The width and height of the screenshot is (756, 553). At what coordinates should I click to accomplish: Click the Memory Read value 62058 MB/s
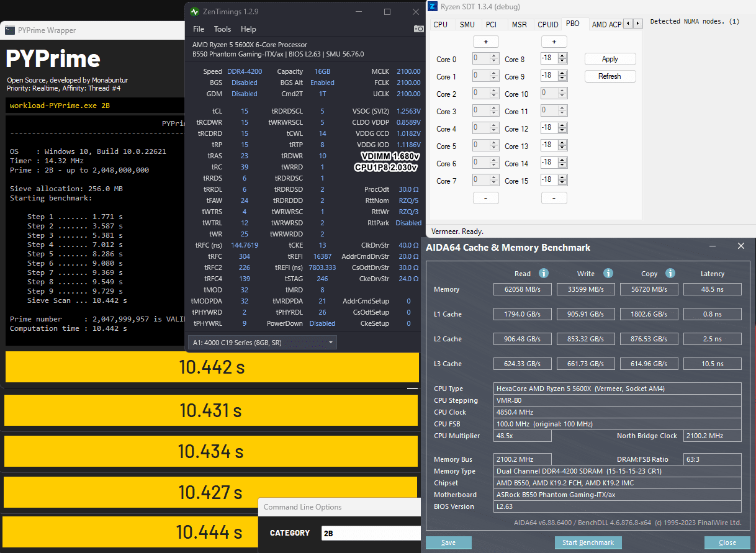(523, 289)
